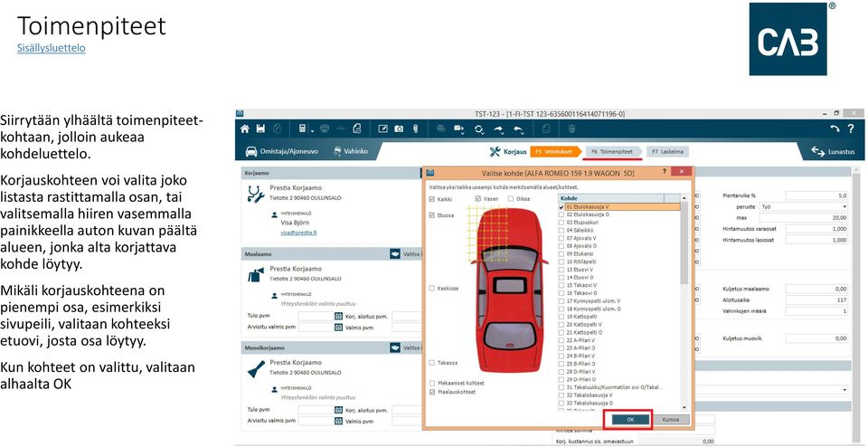Click the refresh sync toolbar icon
The height and width of the screenshot is (447, 868).
[478, 128]
